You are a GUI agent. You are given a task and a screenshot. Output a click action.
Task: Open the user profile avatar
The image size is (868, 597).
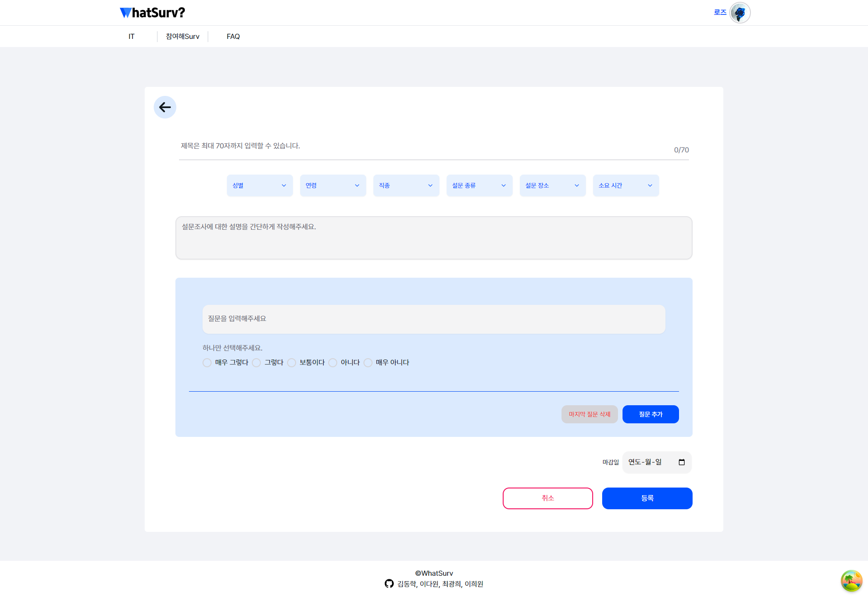740,13
